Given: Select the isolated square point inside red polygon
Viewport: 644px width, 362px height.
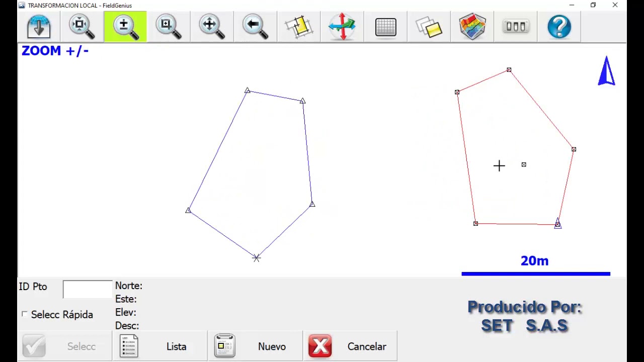Looking at the screenshot, I should pos(524,164).
